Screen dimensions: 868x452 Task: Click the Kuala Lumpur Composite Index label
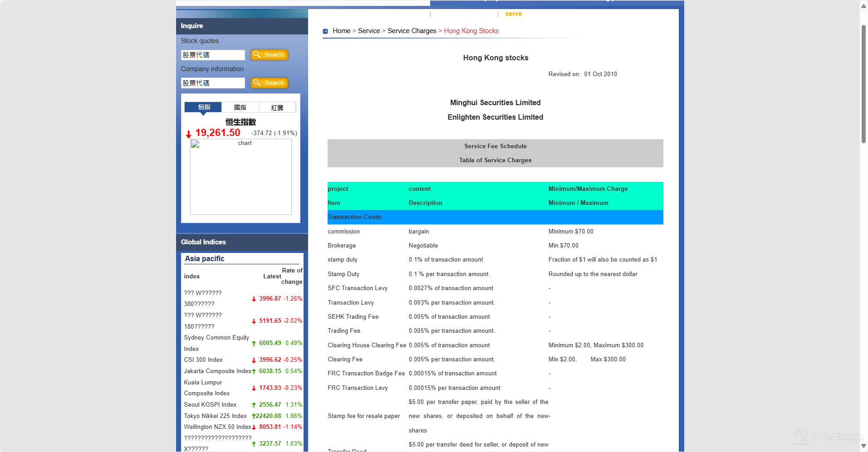(x=207, y=388)
